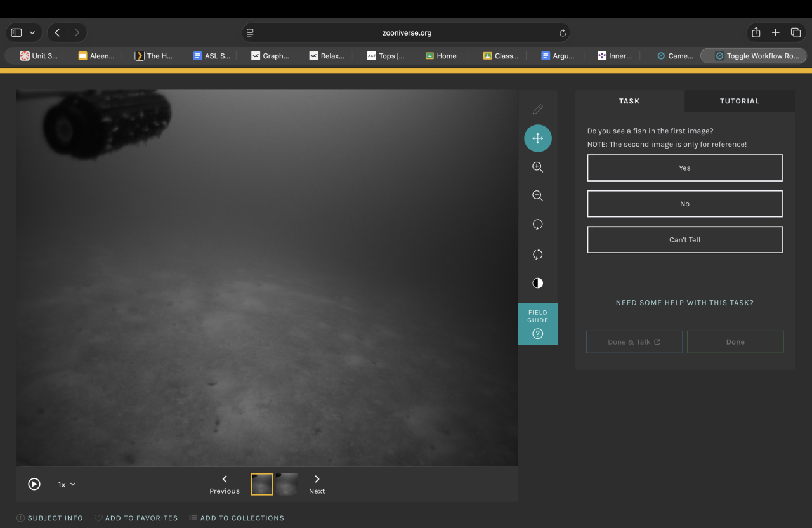The image size is (812, 528).
Task: Select the move/pan image tool
Action: point(537,138)
